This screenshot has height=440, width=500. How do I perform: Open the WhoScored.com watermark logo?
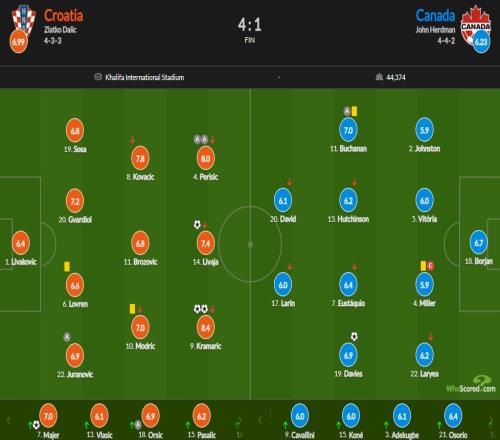[x=471, y=384]
